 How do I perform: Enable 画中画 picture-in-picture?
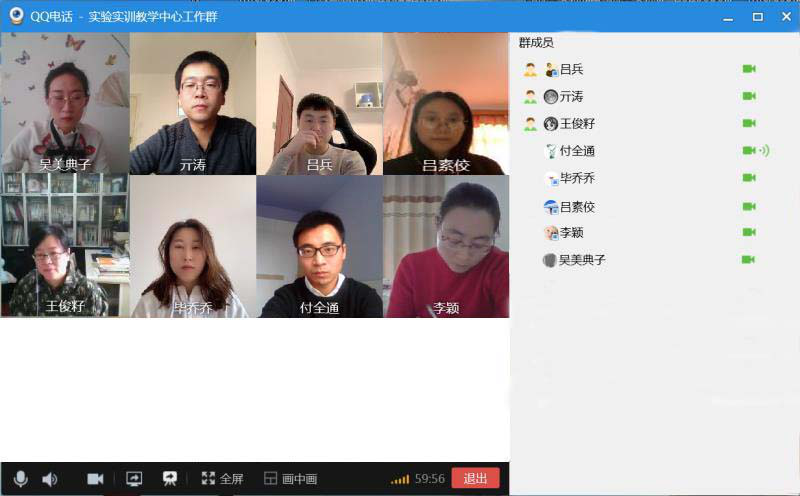290,479
